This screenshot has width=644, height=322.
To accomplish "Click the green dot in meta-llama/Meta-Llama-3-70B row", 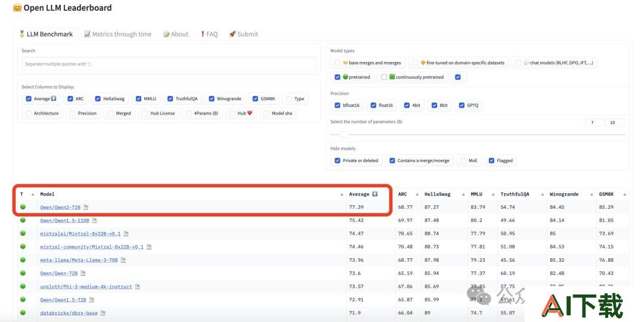I will coord(23,259).
